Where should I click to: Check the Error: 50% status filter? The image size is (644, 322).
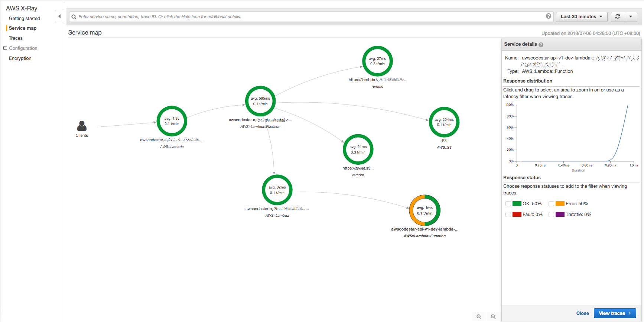[551, 204]
